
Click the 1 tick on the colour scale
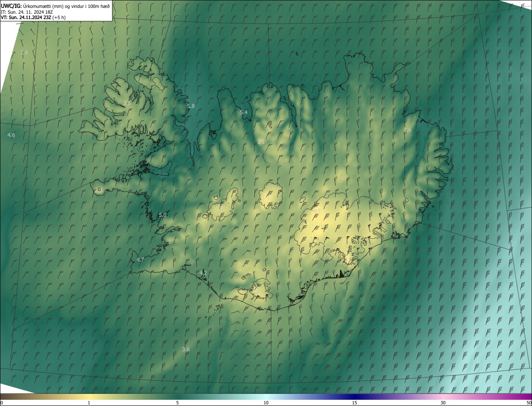[x=89, y=403]
